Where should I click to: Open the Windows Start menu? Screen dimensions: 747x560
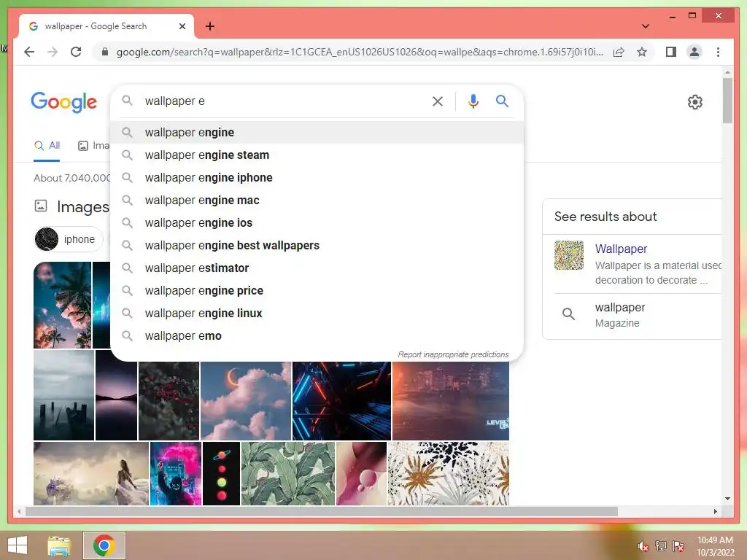point(18,545)
